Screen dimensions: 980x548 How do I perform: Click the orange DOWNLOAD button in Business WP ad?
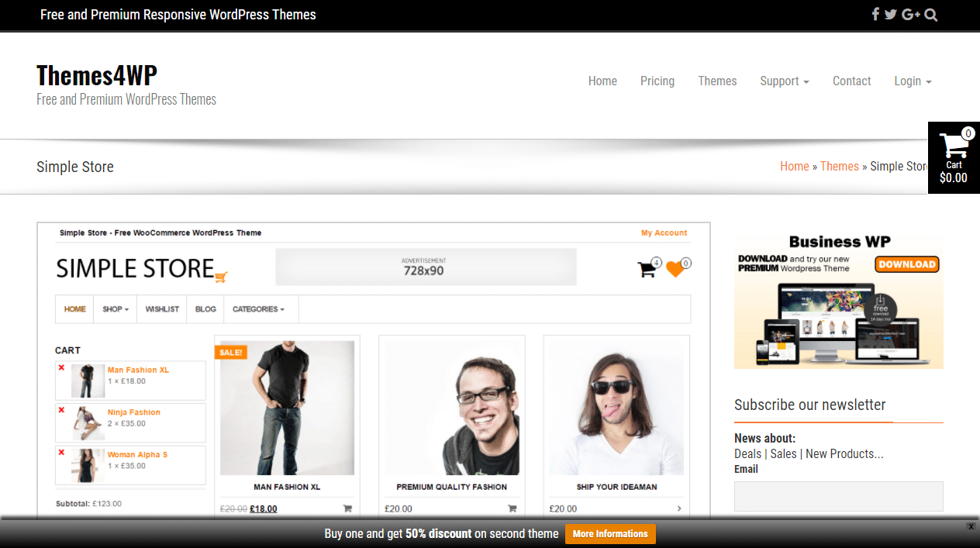point(907,264)
